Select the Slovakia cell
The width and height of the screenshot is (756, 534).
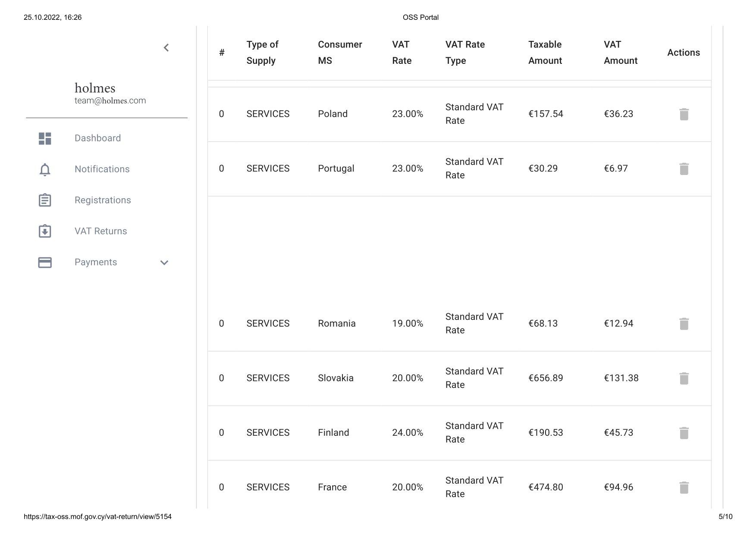(x=336, y=378)
